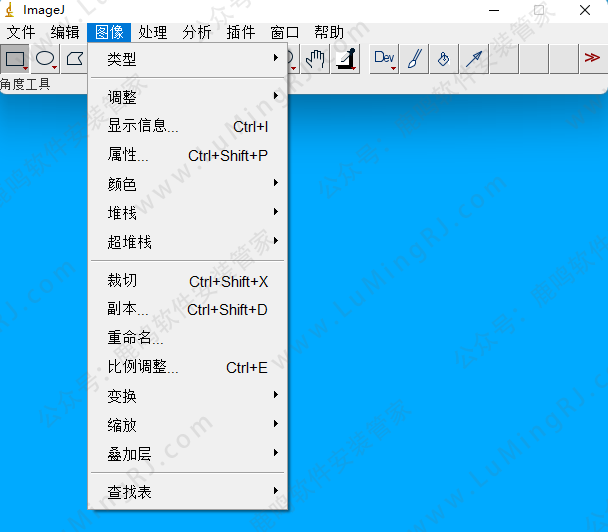
Task: Open the 帮助 menu
Action: click(329, 32)
